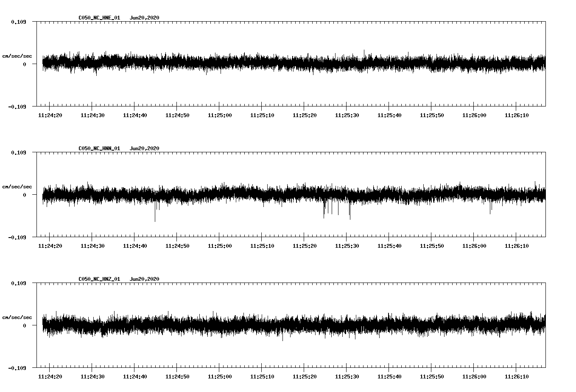Click 11:25:50 time label under HNZ plot
The width and height of the screenshot is (576, 392).
[x=432, y=377]
